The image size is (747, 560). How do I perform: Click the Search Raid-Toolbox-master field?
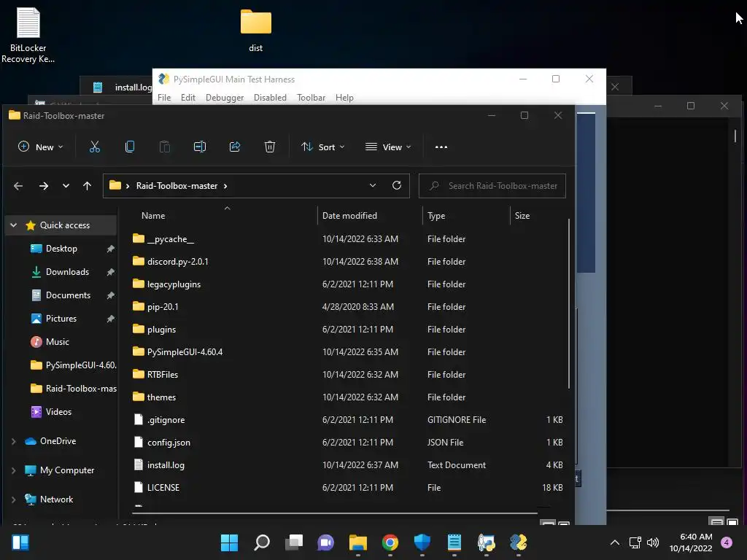(492, 186)
